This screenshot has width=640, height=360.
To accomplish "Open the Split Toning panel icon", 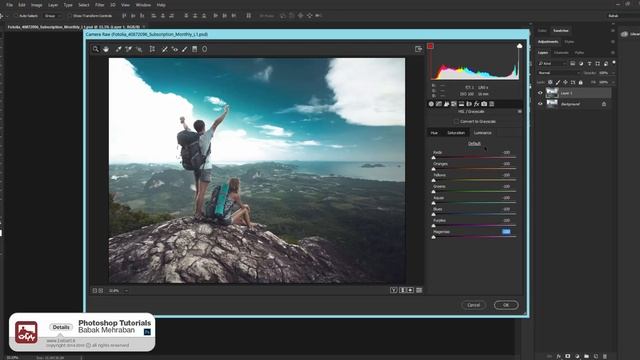I will pos(461,104).
